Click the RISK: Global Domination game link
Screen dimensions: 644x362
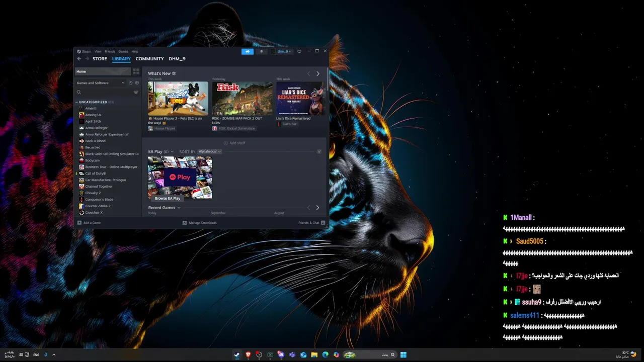pyautogui.click(x=233, y=128)
